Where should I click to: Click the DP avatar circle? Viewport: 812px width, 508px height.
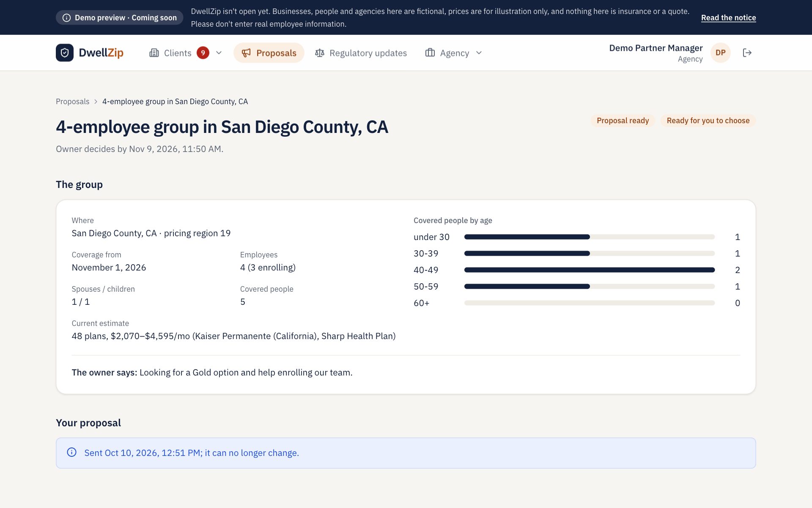click(x=721, y=53)
